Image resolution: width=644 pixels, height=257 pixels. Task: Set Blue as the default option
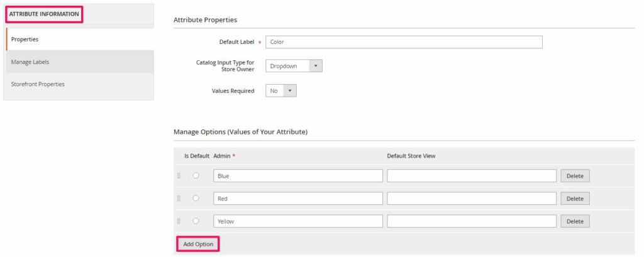point(196,176)
